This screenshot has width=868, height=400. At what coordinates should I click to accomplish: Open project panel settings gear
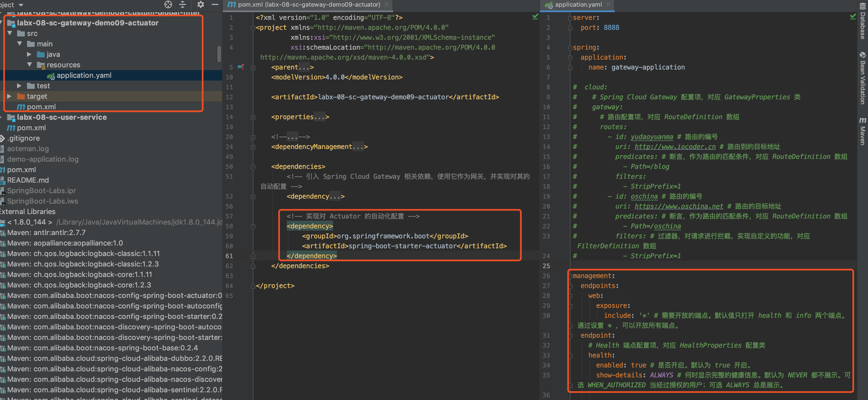[200, 4]
